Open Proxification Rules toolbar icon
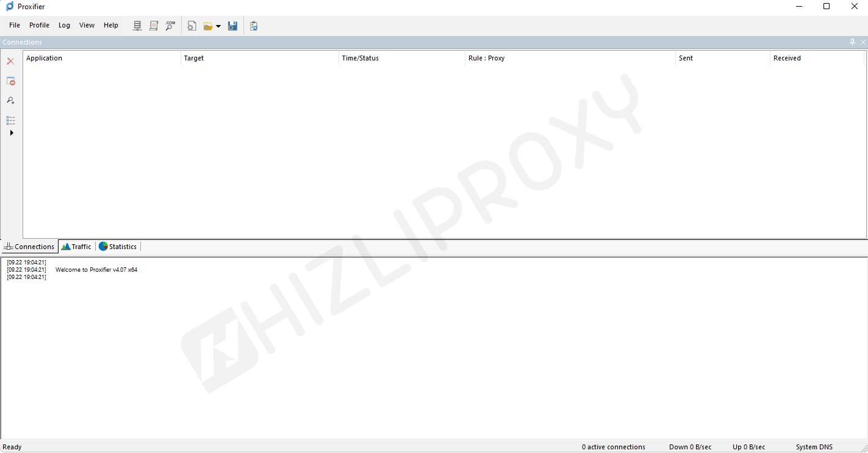This screenshot has height=453, width=868. point(154,26)
